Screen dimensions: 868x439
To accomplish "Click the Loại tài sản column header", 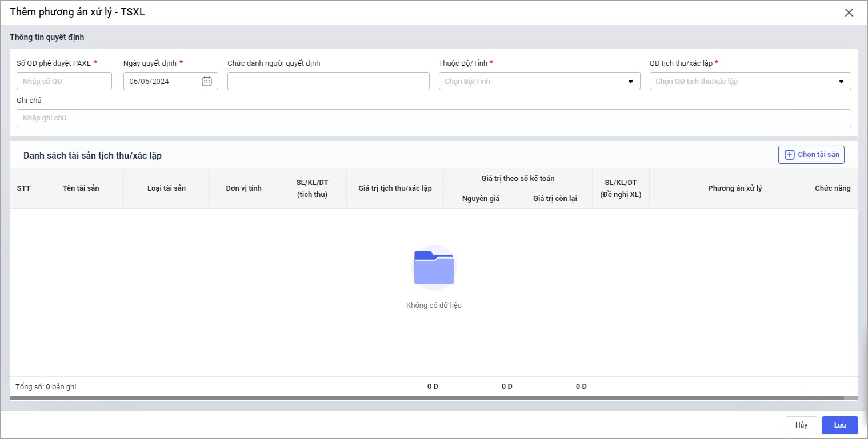I will click(x=166, y=188).
